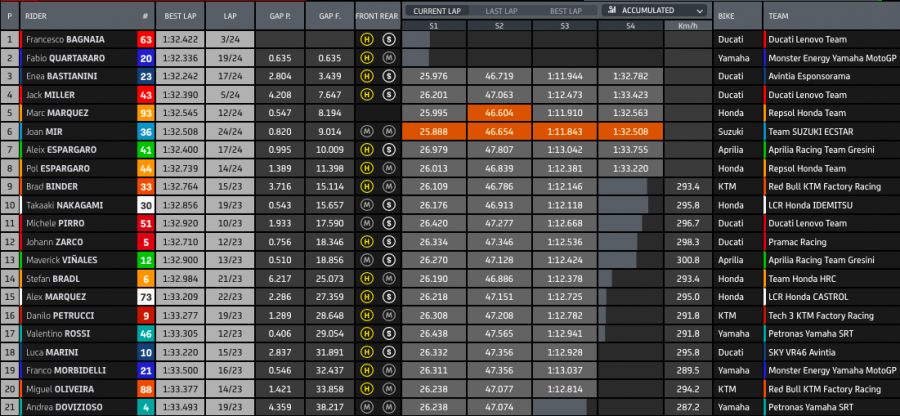Click the bar chart icon beside Accumulated
This screenshot has height=416, width=900.
click(609, 10)
